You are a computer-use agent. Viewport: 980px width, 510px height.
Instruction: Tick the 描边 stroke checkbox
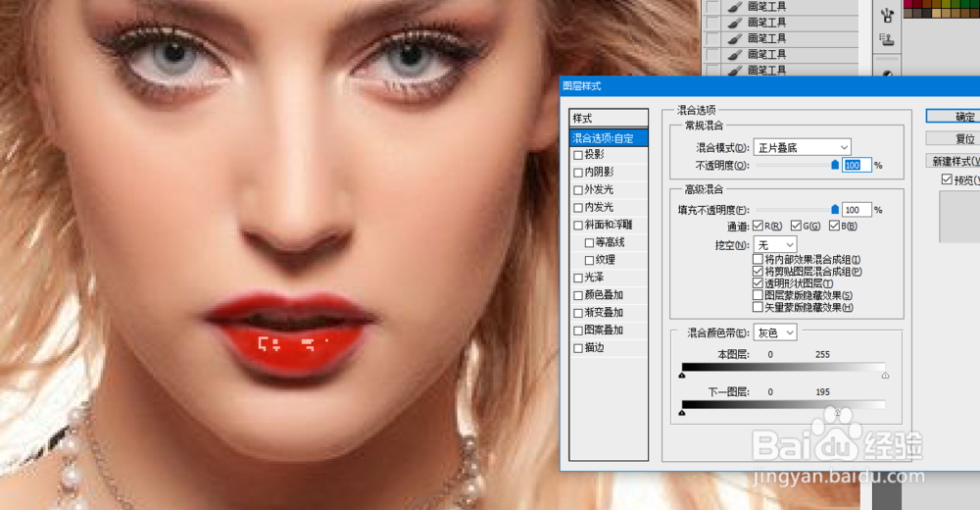click(x=578, y=347)
